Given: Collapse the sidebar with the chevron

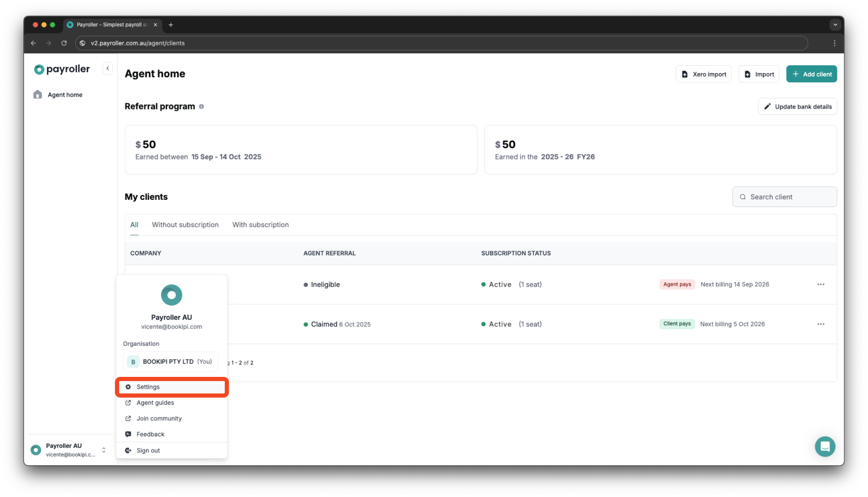Looking at the screenshot, I should (107, 68).
